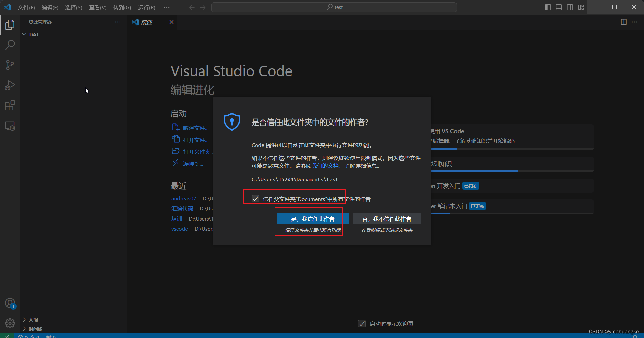This screenshot has width=644, height=338.
Task: Open recent folder vscode
Action: tap(179, 229)
